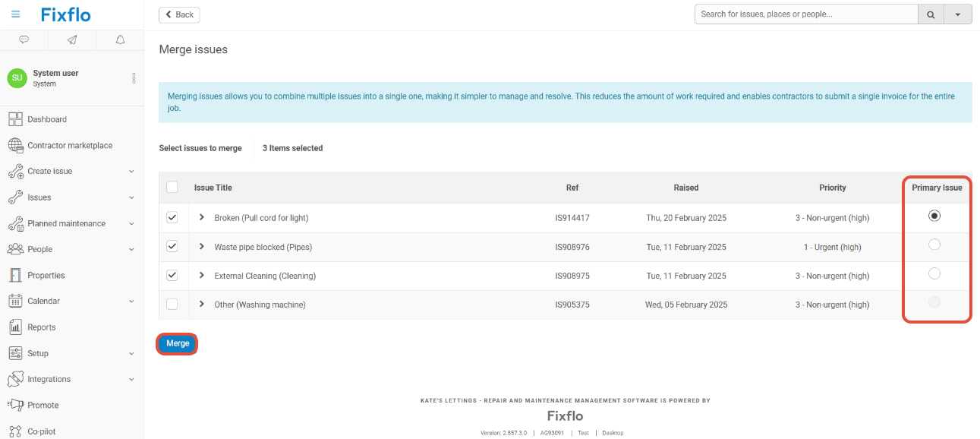This screenshot has height=439, width=980.
Task: Toggle the hamburger menu icon
Action: (x=16, y=14)
